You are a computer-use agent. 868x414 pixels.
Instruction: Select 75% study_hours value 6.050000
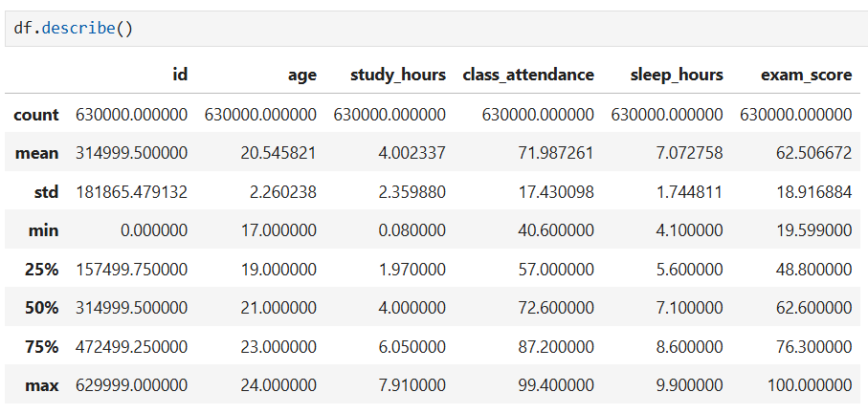pyautogui.click(x=412, y=346)
